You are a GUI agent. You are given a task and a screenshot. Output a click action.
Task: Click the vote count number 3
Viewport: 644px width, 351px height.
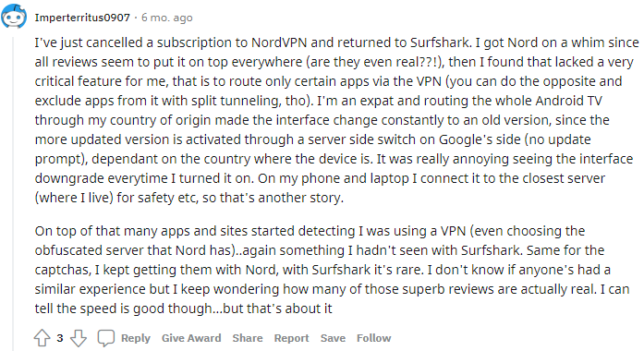[x=60, y=338]
